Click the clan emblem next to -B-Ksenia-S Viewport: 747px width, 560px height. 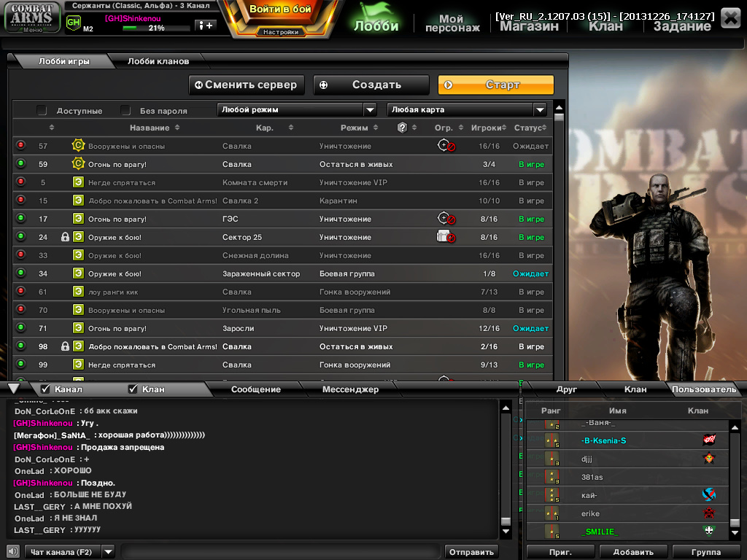click(x=709, y=440)
